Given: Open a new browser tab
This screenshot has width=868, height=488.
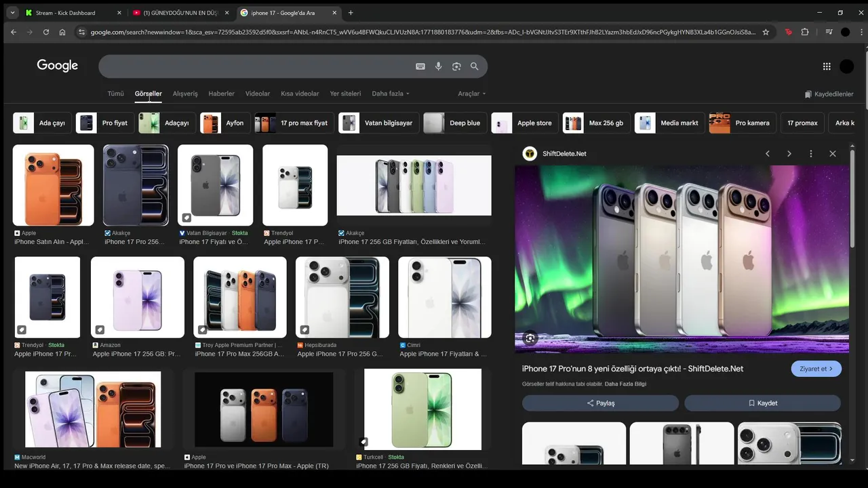Looking at the screenshot, I should coord(351,13).
